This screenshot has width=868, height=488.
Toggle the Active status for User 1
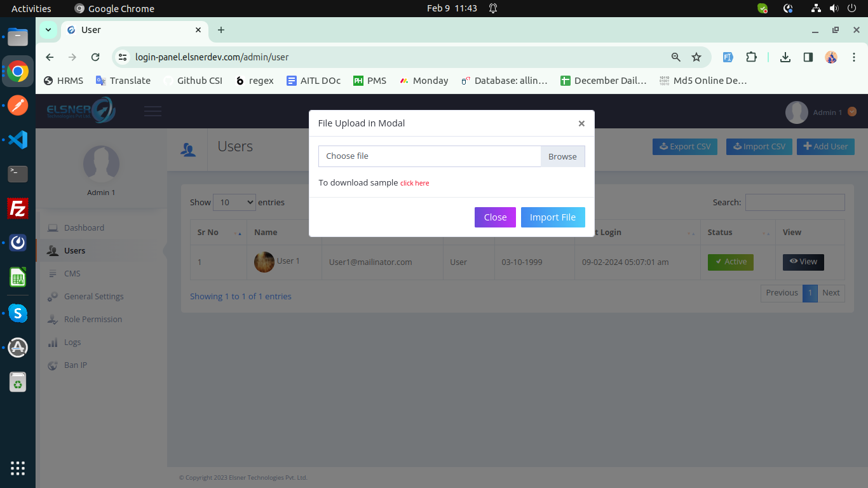[730, 262]
